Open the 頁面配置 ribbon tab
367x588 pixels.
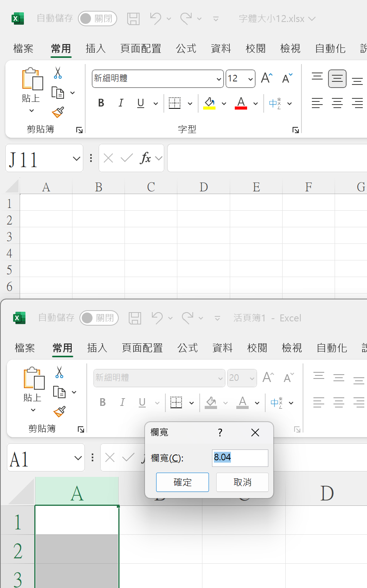click(x=140, y=49)
